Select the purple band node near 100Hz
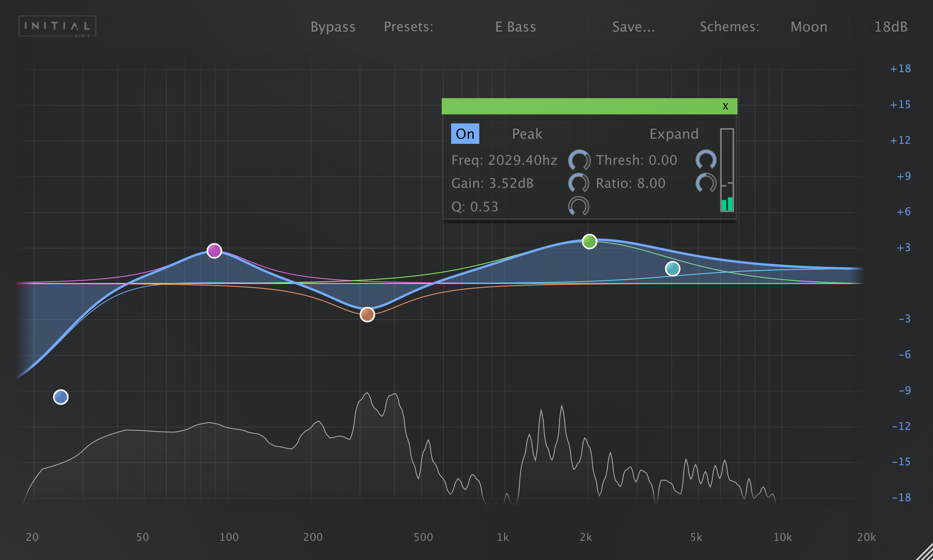The height and width of the screenshot is (560, 933). [214, 251]
